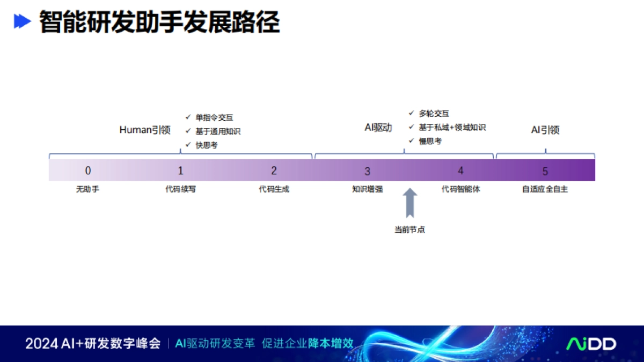
Task: Select stage 4 labeled 代码智能体
Action: pos(460,171)
